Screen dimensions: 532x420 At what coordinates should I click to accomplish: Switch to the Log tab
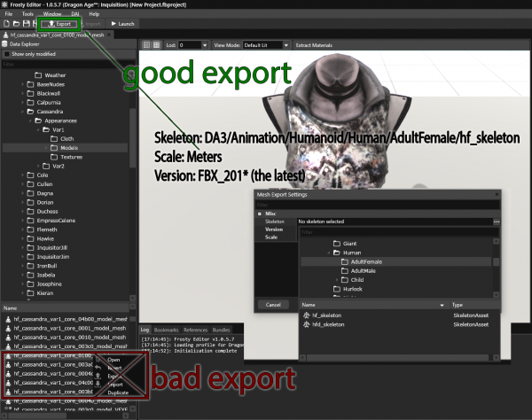point(145,330)
